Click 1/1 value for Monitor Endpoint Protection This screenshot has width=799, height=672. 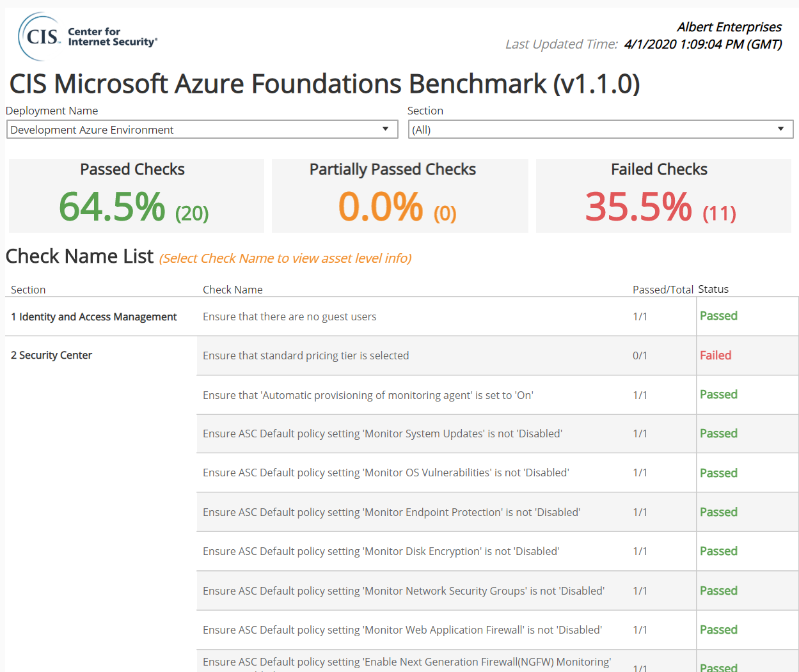[x=640, y=512]
